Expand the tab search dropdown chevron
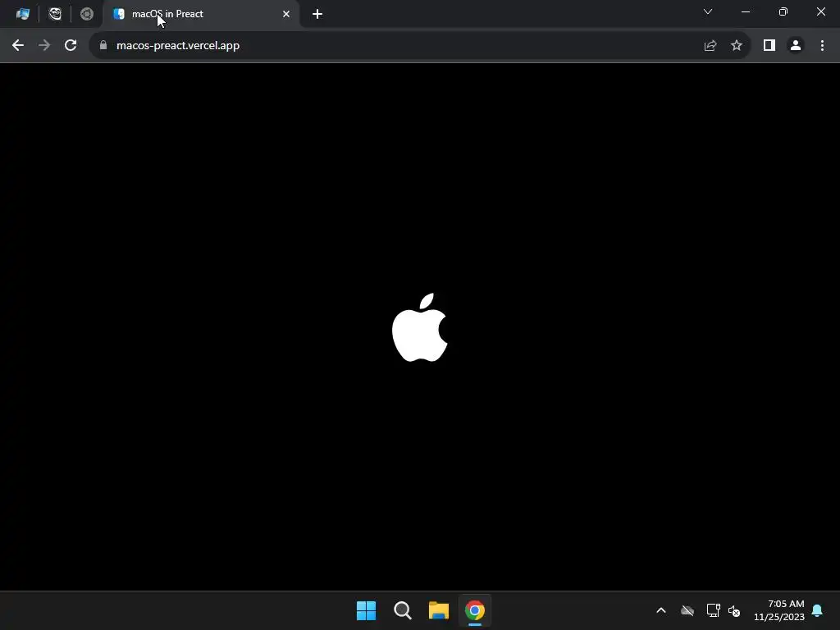Image resolution: width=840 pixels, height=630 pixels. (708, 11)
